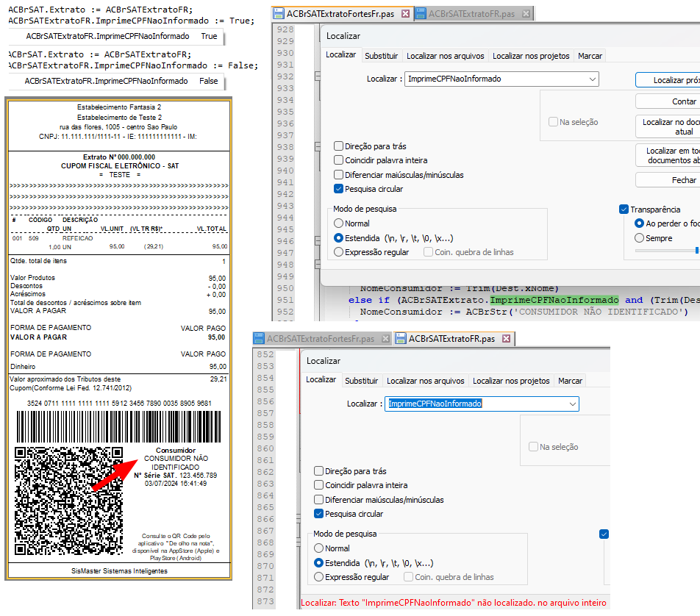The width and height of the screenshot is (700, 616).
Task: Select Normal search mode in not-found dialog
Action: tap(319, 548)
